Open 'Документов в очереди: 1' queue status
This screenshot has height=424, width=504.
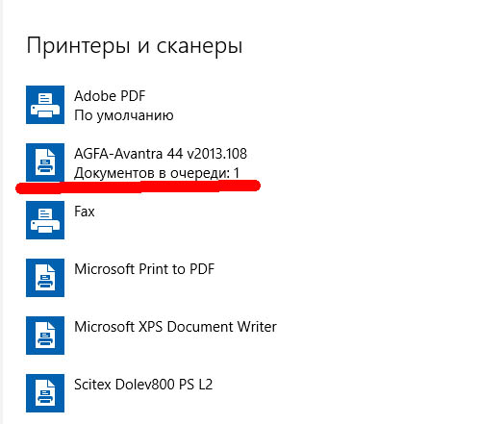pyautogui.click(x=157, y=173)
